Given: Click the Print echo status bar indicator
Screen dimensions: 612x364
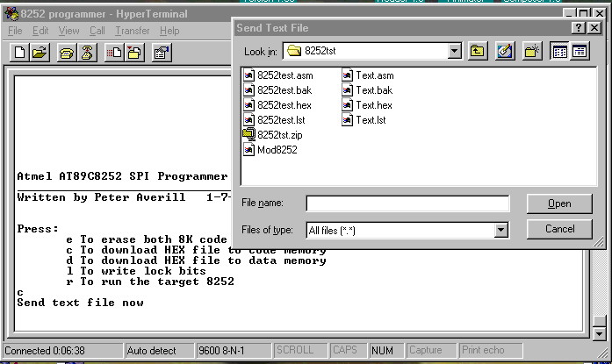Looking at the screenshot, I should coord(491,350).
